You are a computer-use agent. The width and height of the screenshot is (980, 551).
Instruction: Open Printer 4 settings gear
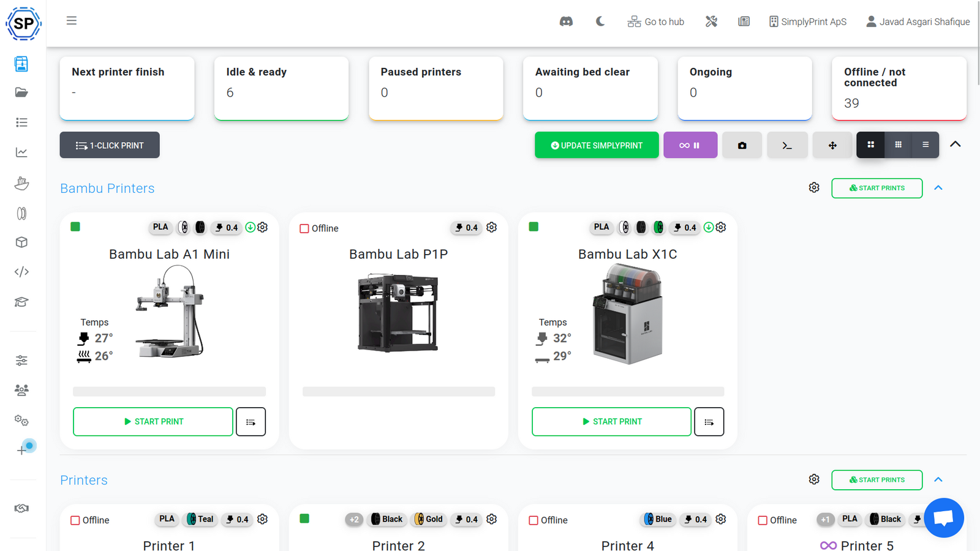tap(721, 519)
